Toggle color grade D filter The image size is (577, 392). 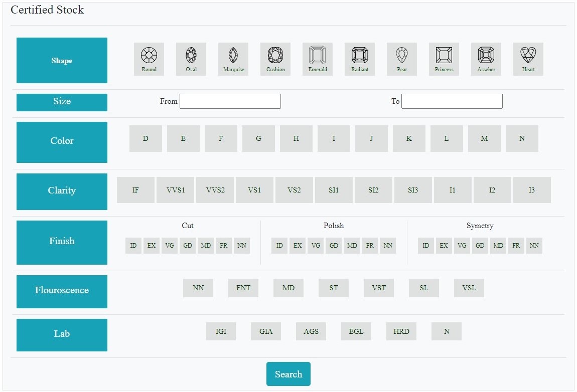(x=146, y=139)
